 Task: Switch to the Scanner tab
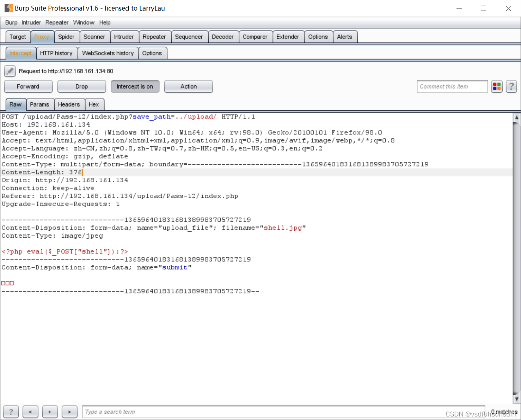[x=94, y=37]
